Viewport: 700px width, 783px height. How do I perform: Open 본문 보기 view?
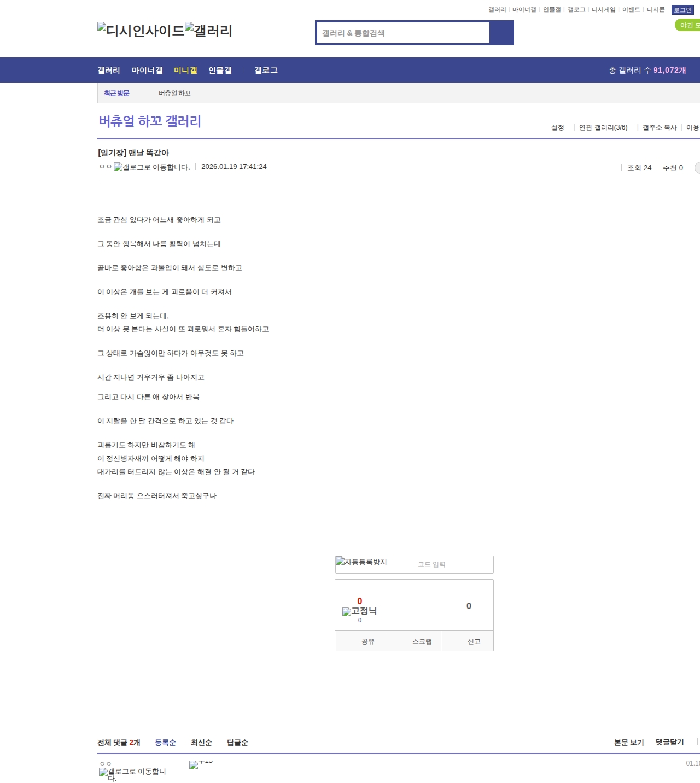pos(629,741)
